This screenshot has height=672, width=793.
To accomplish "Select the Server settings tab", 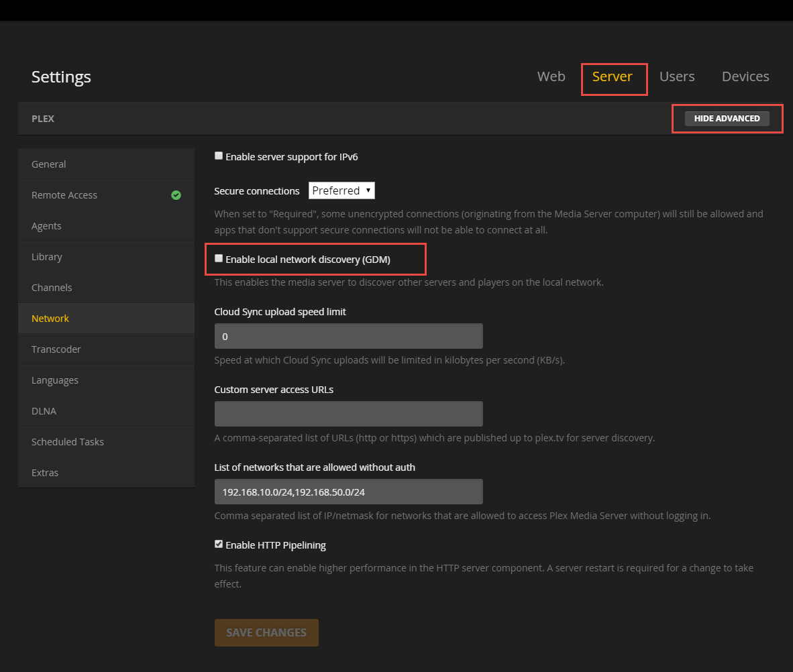I will click(612, 76).
